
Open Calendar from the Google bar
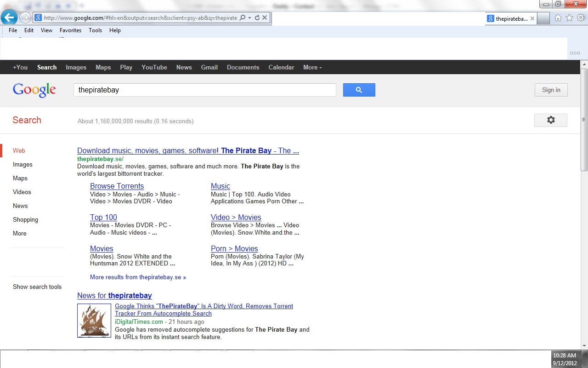click(281, 67)
